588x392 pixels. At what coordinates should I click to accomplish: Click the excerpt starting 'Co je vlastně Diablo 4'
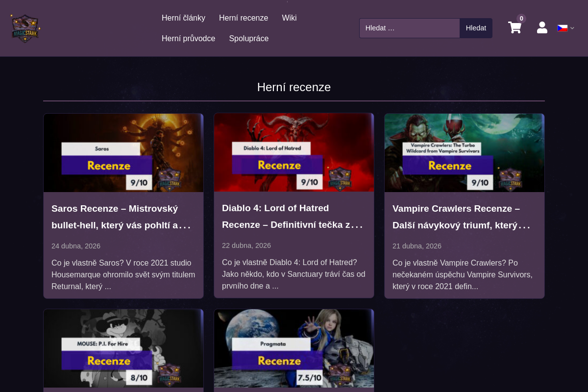click(x=294, y=274)
